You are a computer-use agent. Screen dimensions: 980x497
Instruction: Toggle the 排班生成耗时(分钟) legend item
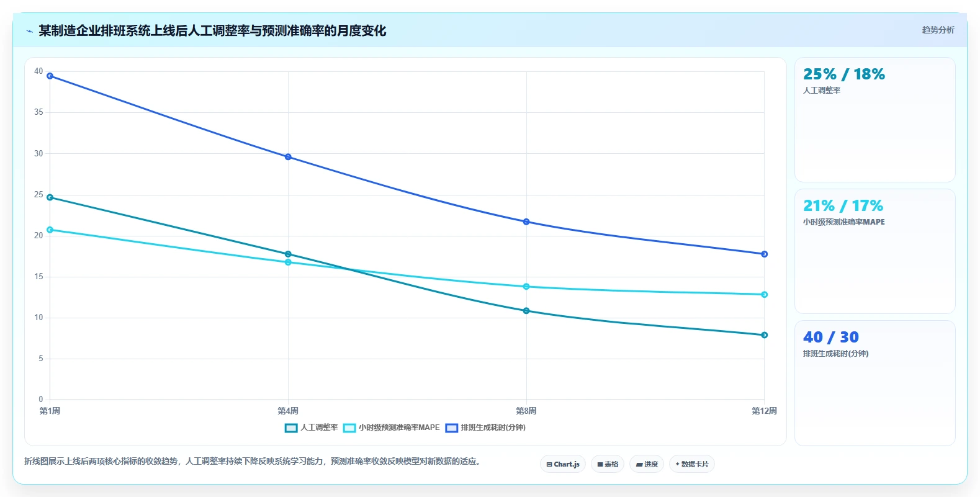(485, 428)
